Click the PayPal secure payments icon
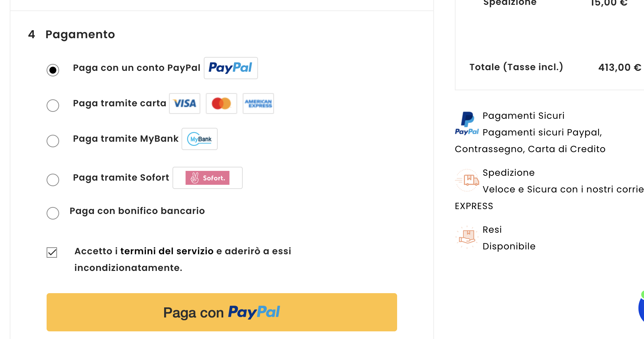Viewport: 644px width, 339px height. pos(467,123)
